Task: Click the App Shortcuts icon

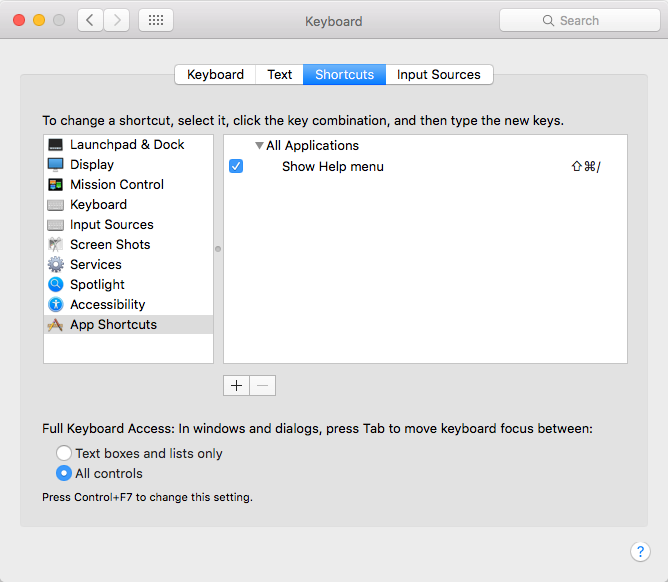Action: 55,325
